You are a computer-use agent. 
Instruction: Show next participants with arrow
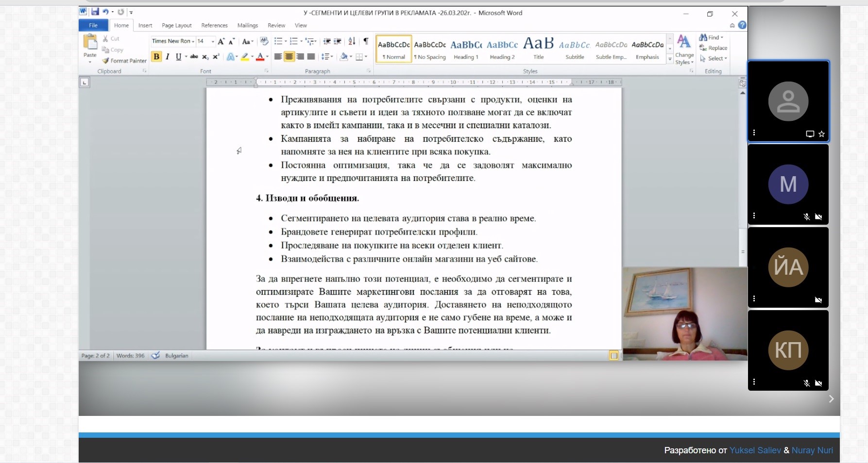831,399
